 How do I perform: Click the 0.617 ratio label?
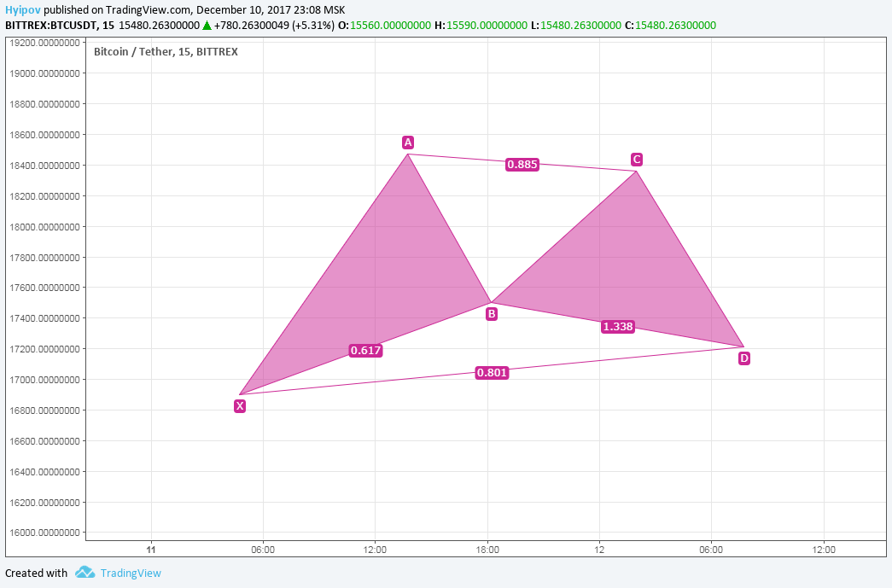click(365, 350)
